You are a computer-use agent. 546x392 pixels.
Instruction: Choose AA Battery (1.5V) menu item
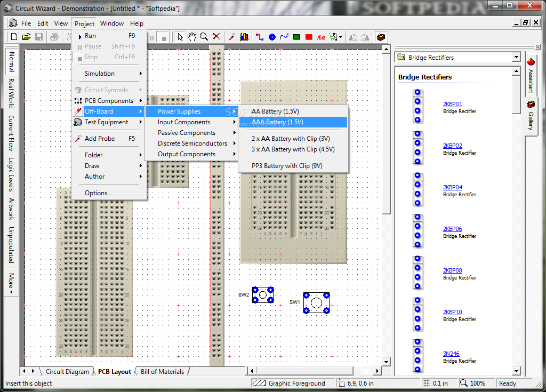(x=293, y=111)
